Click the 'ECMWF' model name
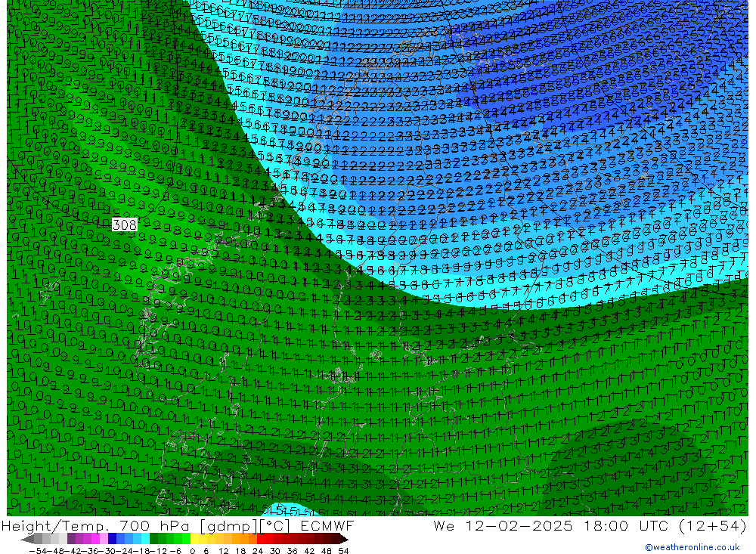The width and height of the screenshot is (756, 554). tap(327, 525)
